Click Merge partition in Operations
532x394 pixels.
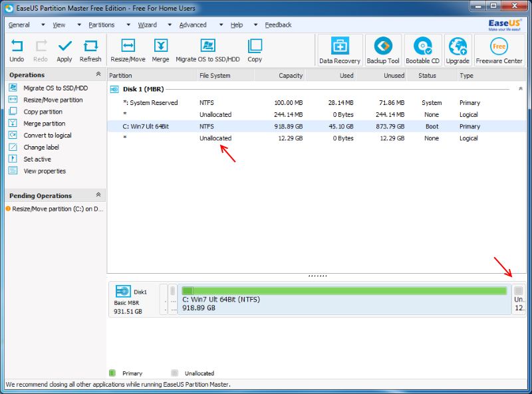tap(44, 124)
